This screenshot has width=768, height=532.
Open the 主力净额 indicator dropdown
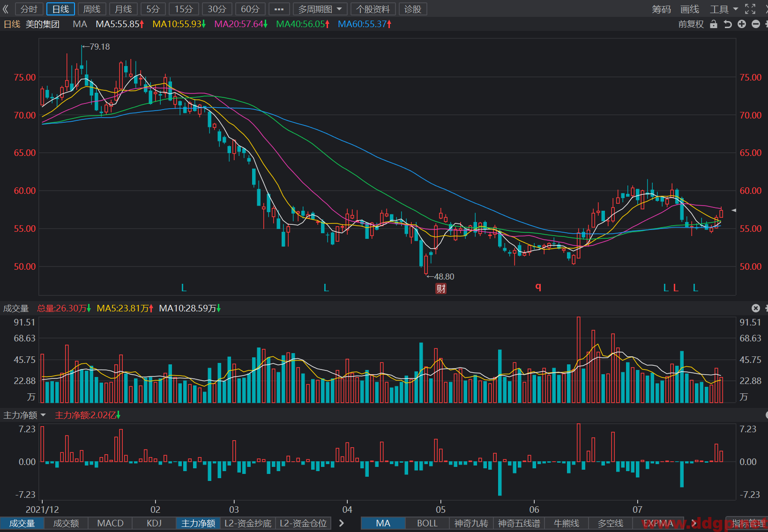pos(25,415)
